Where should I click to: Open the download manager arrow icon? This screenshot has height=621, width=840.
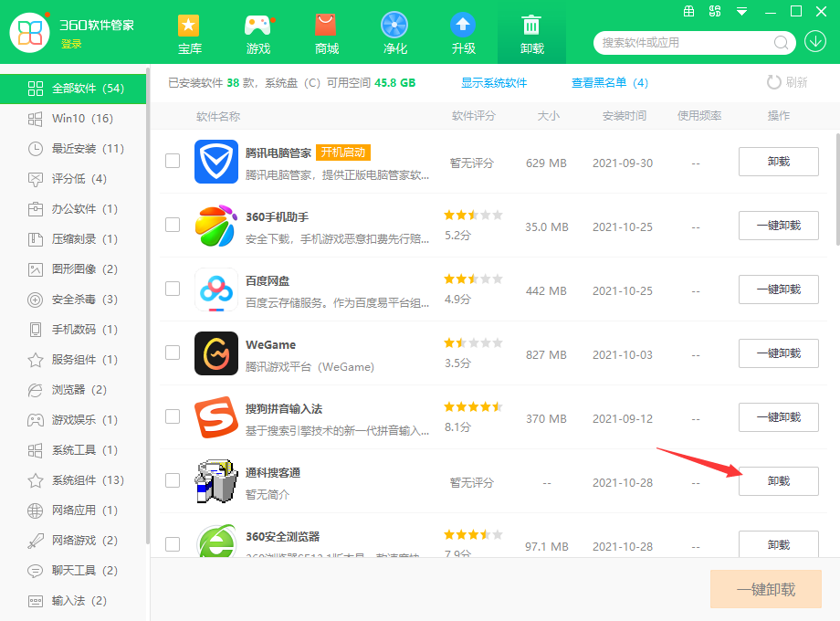815,41
